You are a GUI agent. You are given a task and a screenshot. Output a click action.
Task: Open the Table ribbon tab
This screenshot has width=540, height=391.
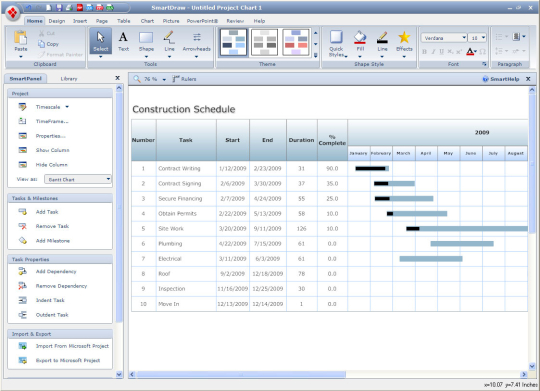click(124, 21)
